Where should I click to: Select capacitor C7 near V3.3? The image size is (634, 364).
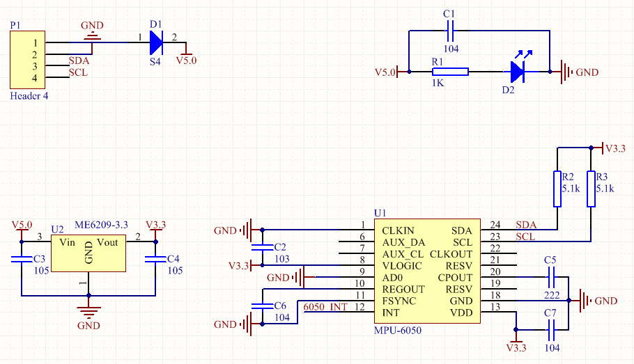tap(550, 330)
